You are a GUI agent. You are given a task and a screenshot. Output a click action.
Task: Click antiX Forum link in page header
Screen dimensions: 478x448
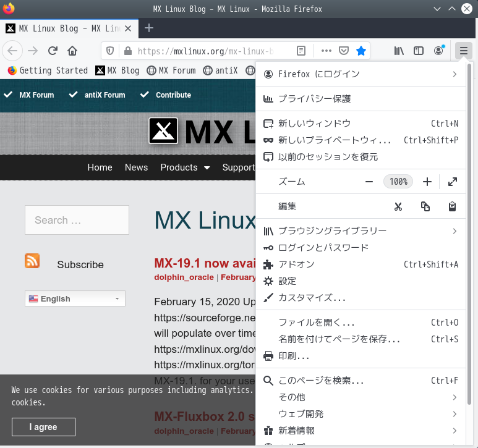click(x=105, y=95)
